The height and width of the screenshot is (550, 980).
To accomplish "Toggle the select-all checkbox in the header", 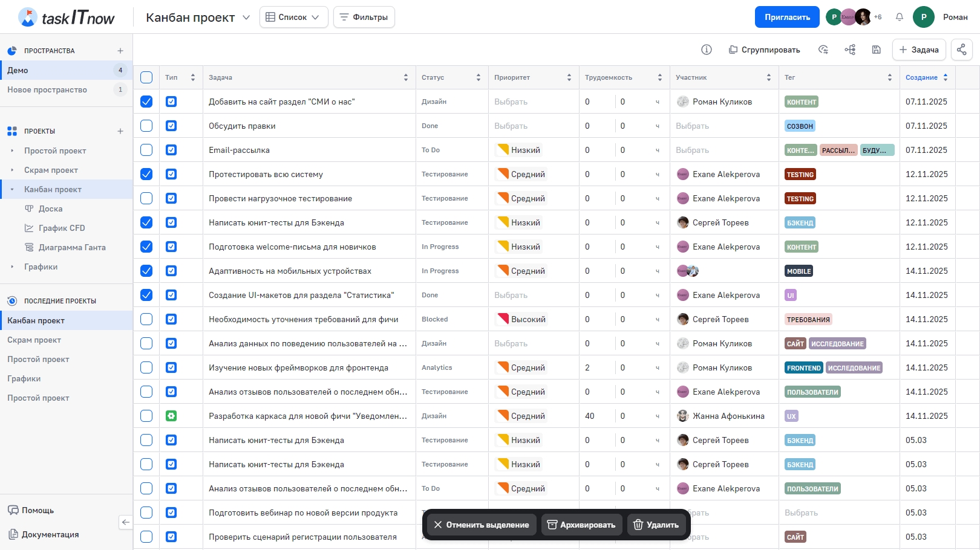I will tap(146, 77).
